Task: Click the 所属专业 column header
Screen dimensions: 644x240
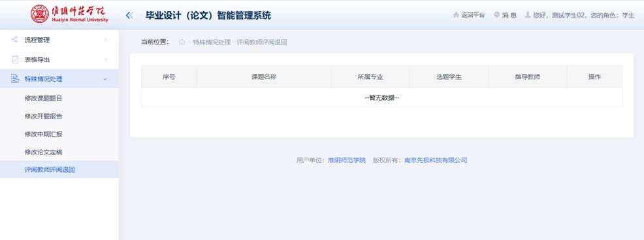Action: [370, 77]
